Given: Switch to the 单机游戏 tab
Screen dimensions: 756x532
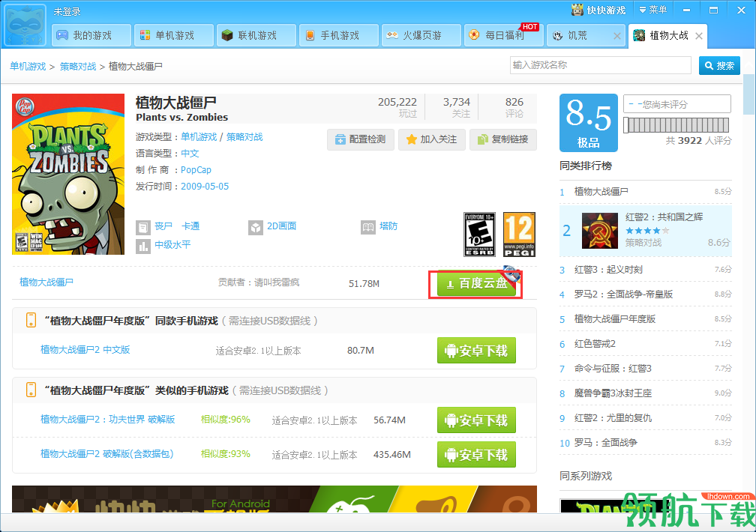Looking at the screenshot, I should 174,35.
